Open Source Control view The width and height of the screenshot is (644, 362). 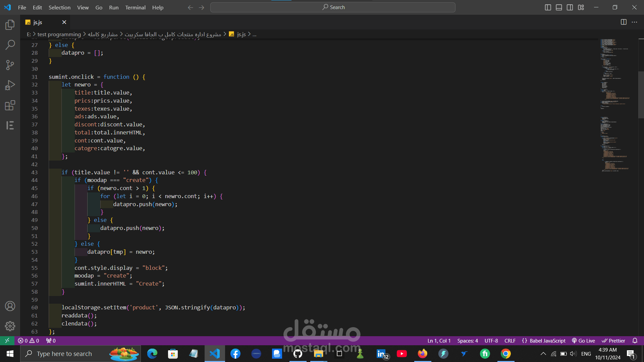[x=10, y=65]
